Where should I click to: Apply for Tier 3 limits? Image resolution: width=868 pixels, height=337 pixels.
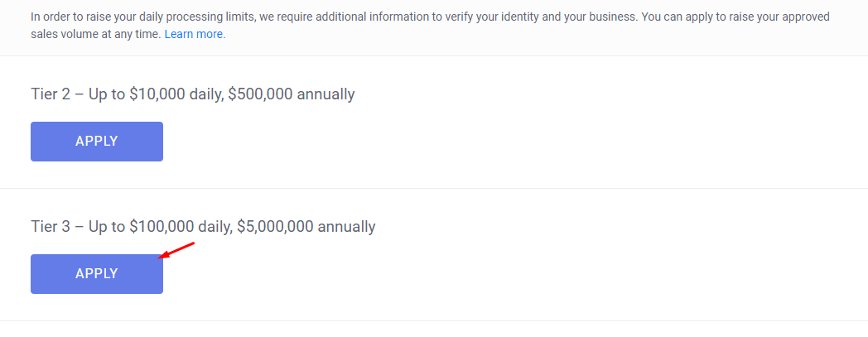pos(97,274)
